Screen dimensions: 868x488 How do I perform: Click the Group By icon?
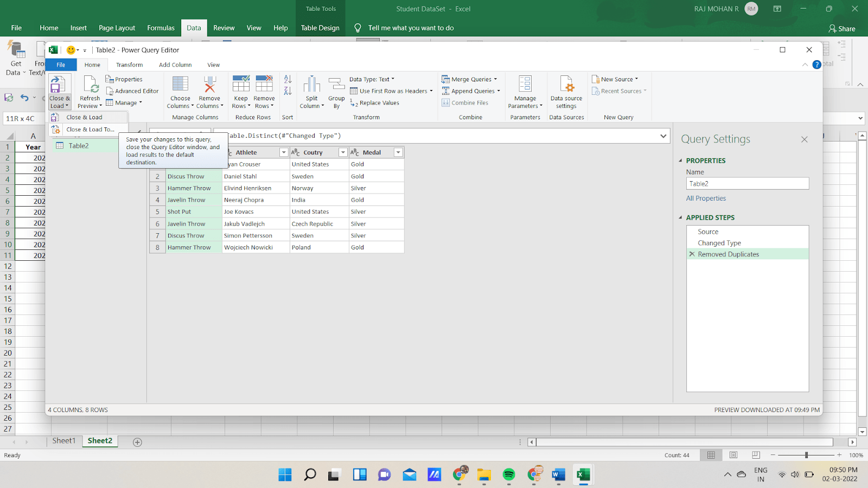(x=336, y=85)
